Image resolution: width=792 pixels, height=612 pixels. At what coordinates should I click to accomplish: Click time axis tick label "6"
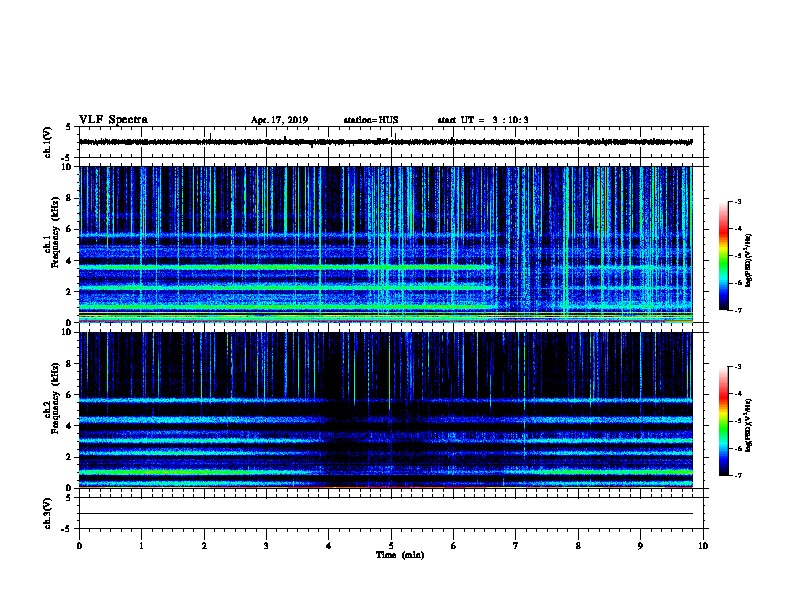[454, 545]
